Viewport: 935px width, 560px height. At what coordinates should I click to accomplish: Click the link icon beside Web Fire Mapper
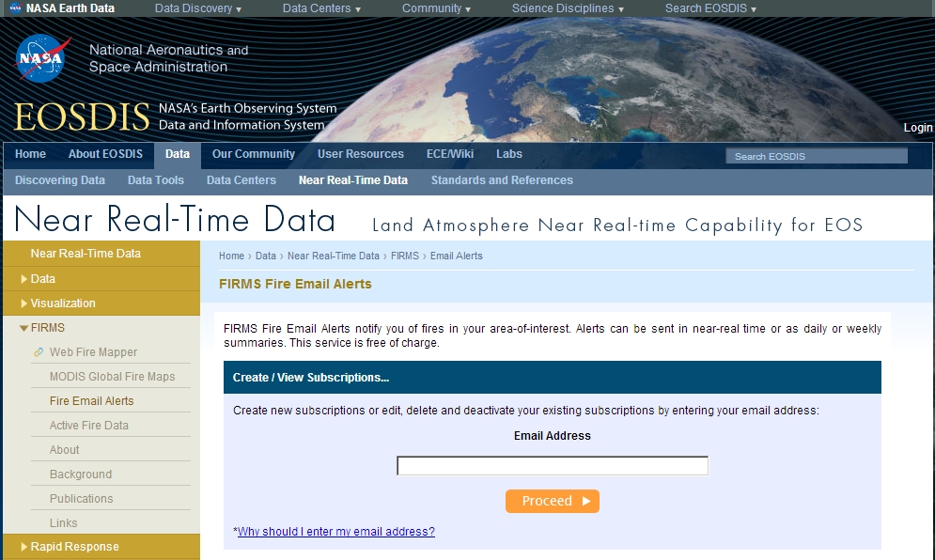tap(39, 351)
